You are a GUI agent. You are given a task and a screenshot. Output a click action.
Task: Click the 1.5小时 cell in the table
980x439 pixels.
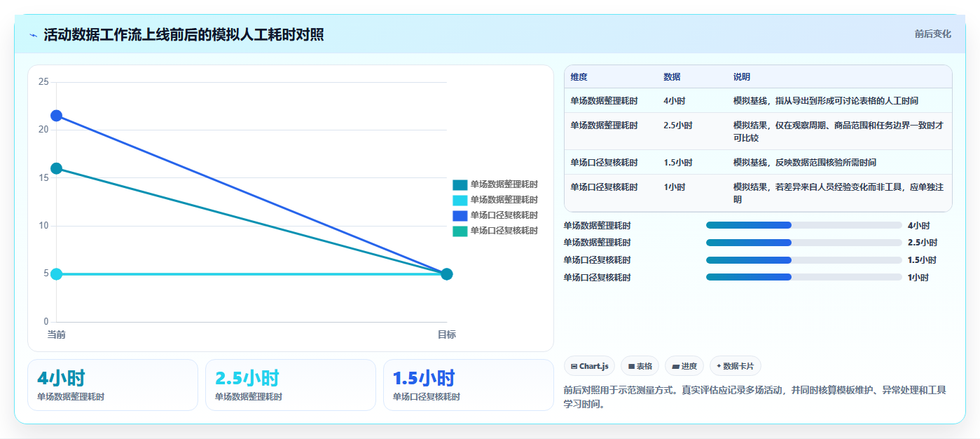pos(678,163)
